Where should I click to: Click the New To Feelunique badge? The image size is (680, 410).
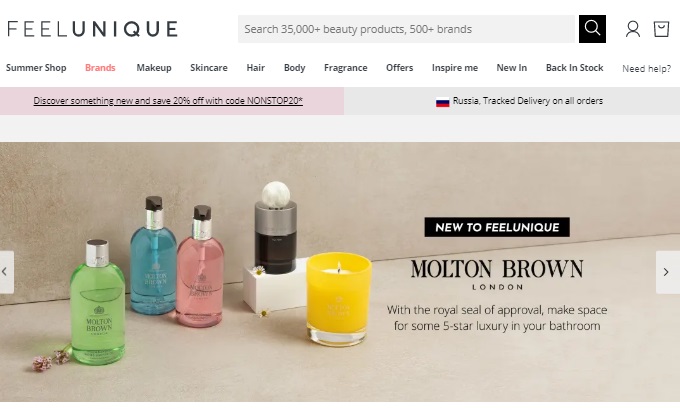click(x=497, y=227)
